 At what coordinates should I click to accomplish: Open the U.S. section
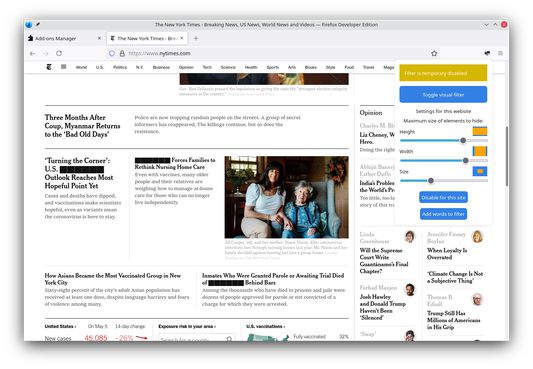click(x=100, y=67)
